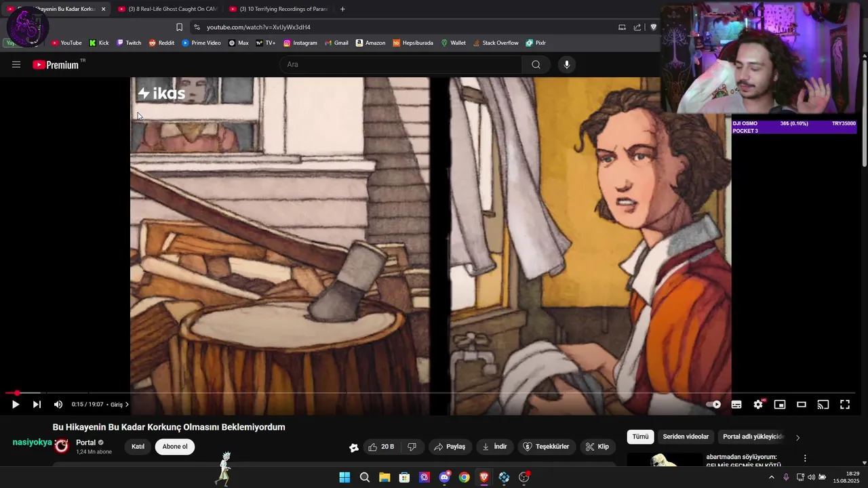
Task: Mute the video volume speaker
Action: pos(58,405)
